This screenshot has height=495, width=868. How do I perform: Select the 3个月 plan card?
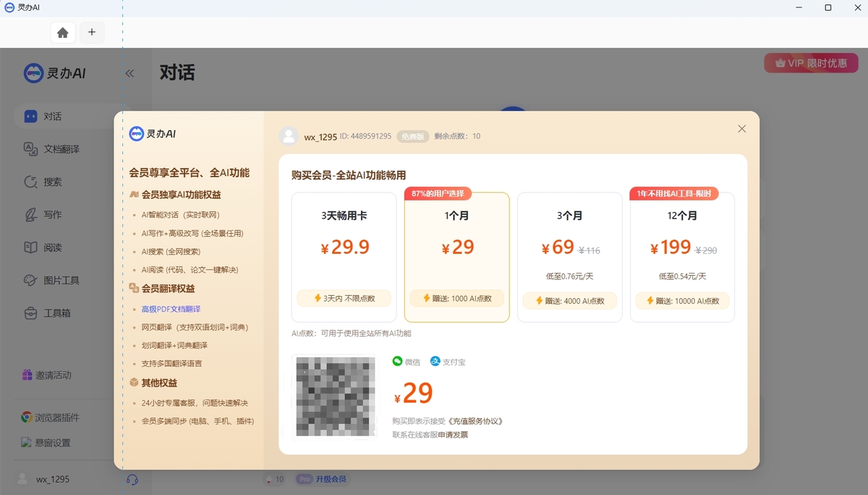(570, 257)
